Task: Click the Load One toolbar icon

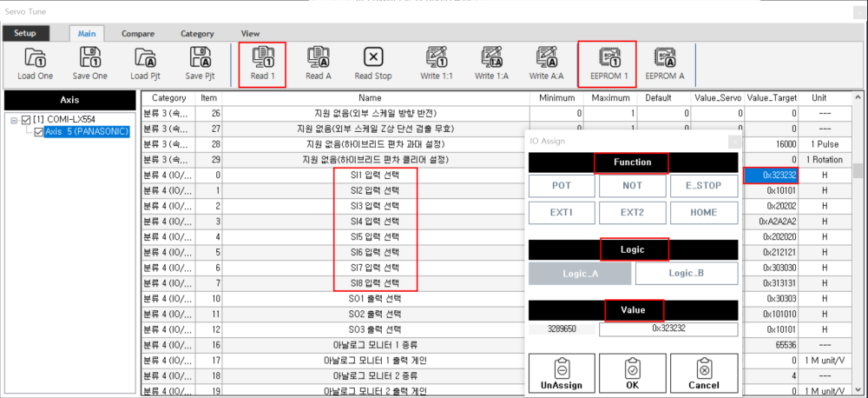Action: [35, 56]
